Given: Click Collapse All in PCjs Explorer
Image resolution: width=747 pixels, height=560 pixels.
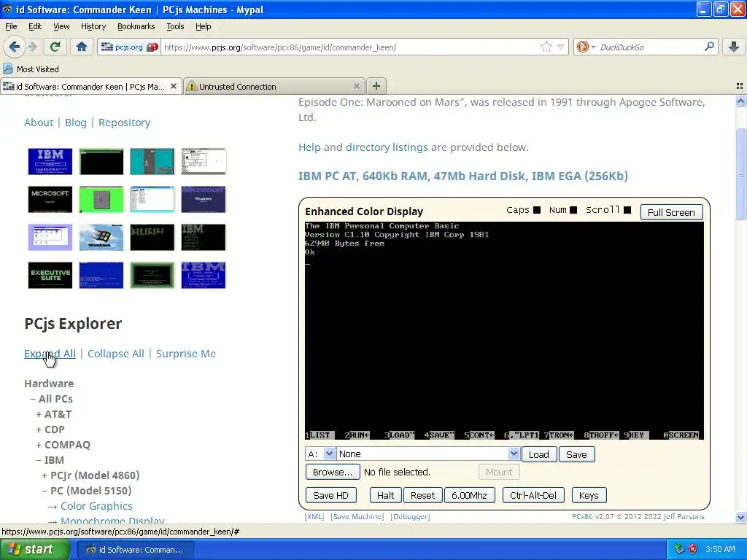Looking at the screenshot, I should pyautogui.click(x=116, y=354).
